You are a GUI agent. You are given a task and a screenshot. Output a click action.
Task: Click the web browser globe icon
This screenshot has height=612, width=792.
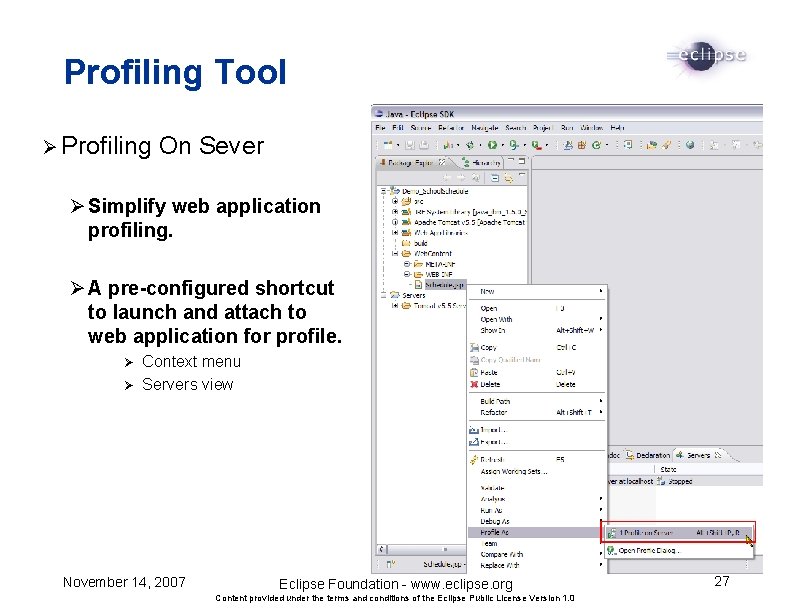pos(690,145)
